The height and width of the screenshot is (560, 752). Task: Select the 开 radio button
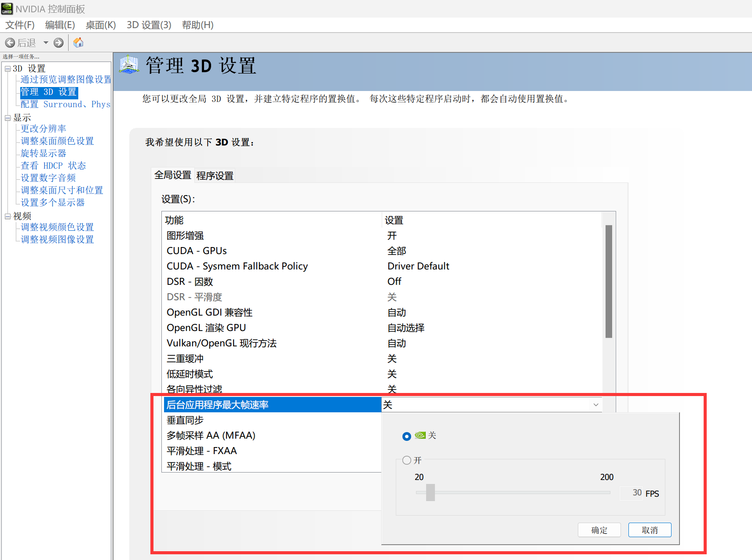tap(407, 460)
